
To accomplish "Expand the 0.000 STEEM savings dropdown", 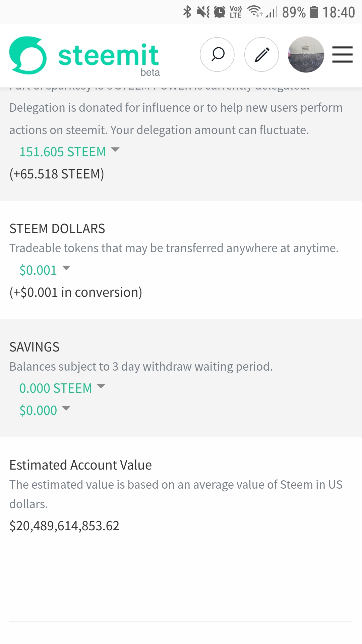I will pos(62,388).
